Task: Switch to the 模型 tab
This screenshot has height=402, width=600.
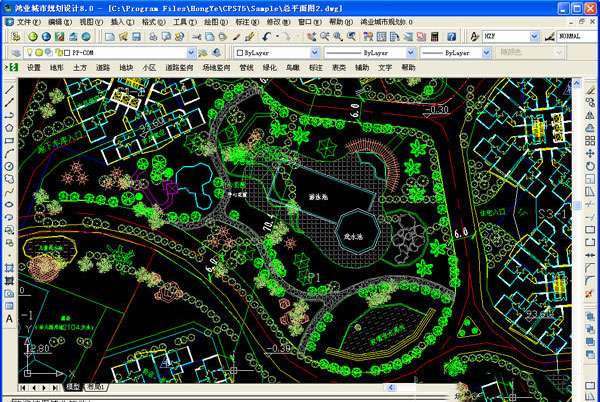Action: (73, 386)
